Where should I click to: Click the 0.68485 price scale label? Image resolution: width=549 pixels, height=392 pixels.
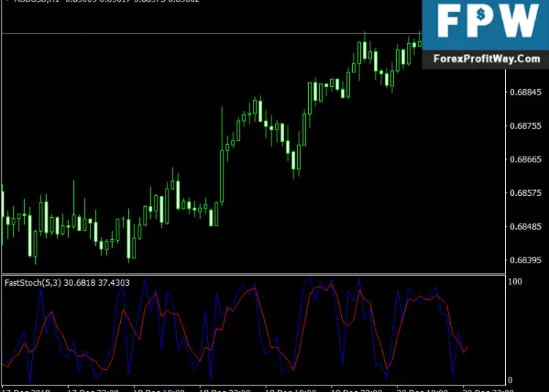[x=525, y=227]
